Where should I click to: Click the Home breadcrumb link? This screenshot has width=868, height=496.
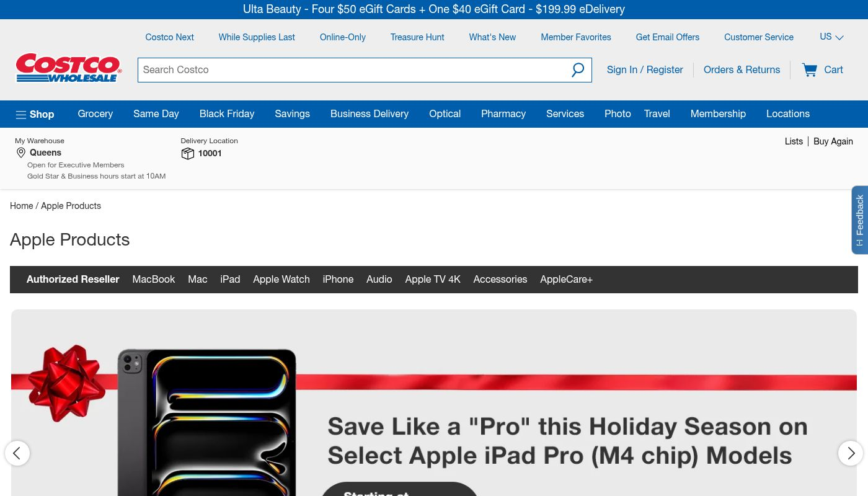(21, 206)
